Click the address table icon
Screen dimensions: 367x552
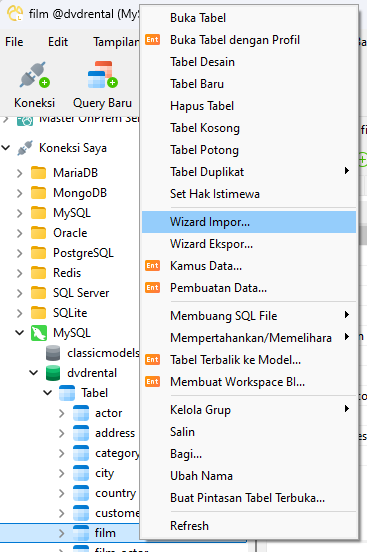tap(81, 433)
